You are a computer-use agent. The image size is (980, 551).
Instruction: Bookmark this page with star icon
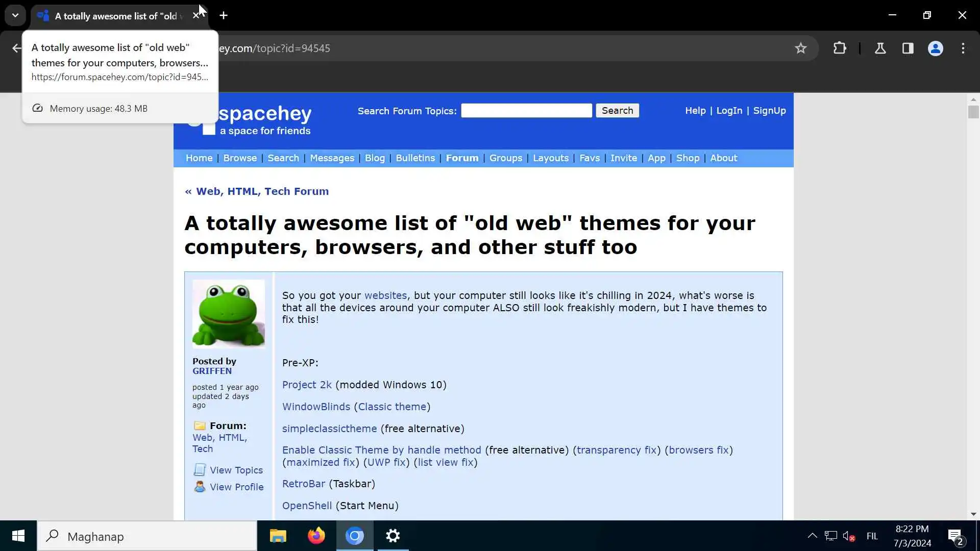tap(800, 48)
